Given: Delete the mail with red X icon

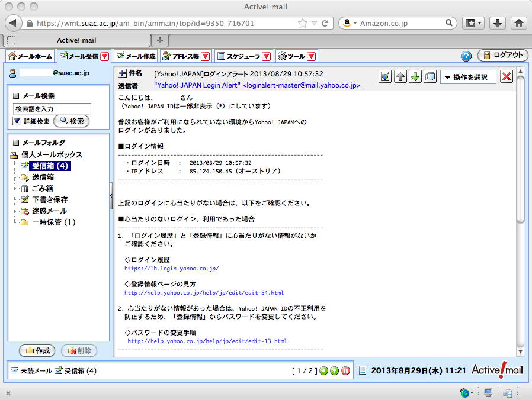Looking at the screenshot, I should tap(507, 76).
